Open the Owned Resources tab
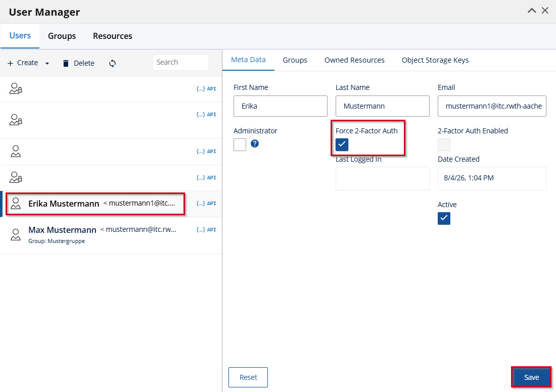This screenshot has height=392, width=556. pos(354,60)
